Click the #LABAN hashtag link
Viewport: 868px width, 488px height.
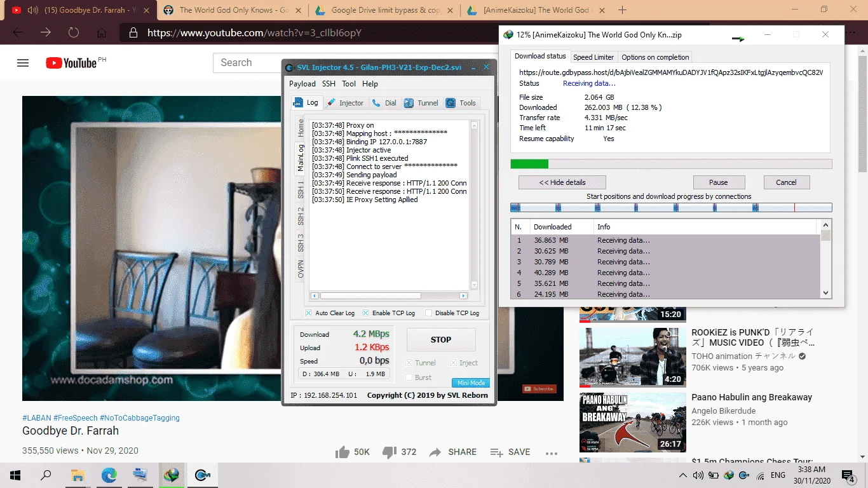(36, 418)
